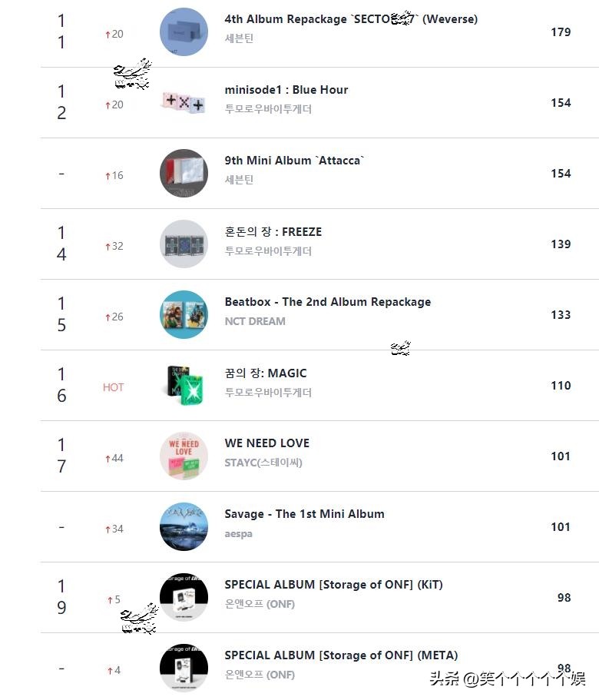Image resolution: width=599 pixels, height=700 pixels.
Task: Click the "9th Mini Album `Attacca`" title
Action: point(294,161)
